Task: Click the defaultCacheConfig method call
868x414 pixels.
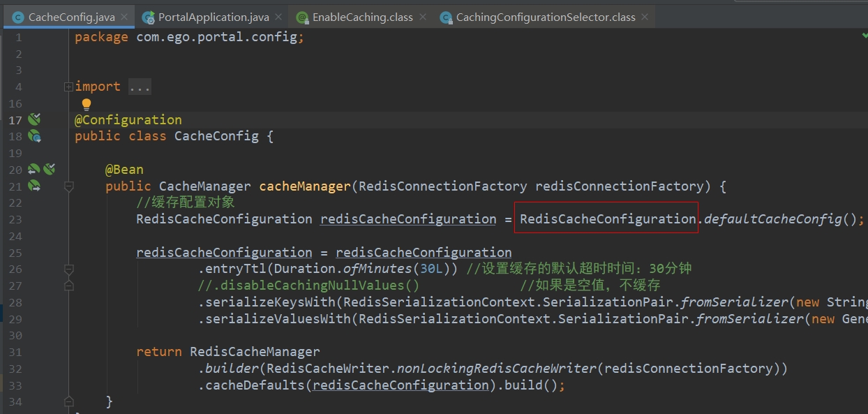Action: click(772, 219)
